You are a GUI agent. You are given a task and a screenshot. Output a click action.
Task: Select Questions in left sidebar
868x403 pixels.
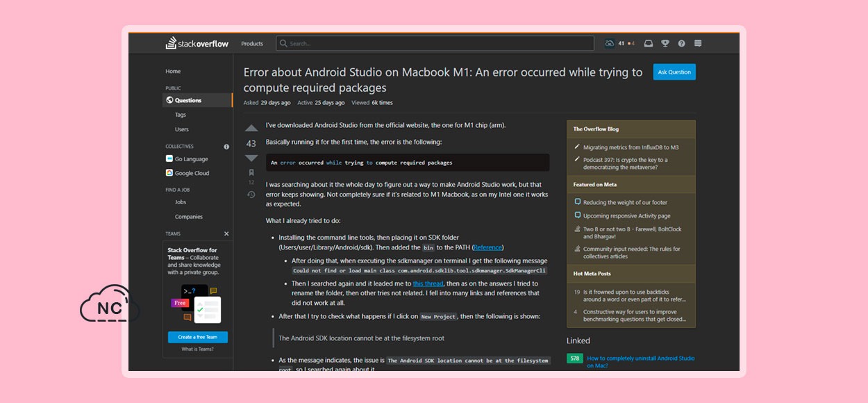coord(198,100)
